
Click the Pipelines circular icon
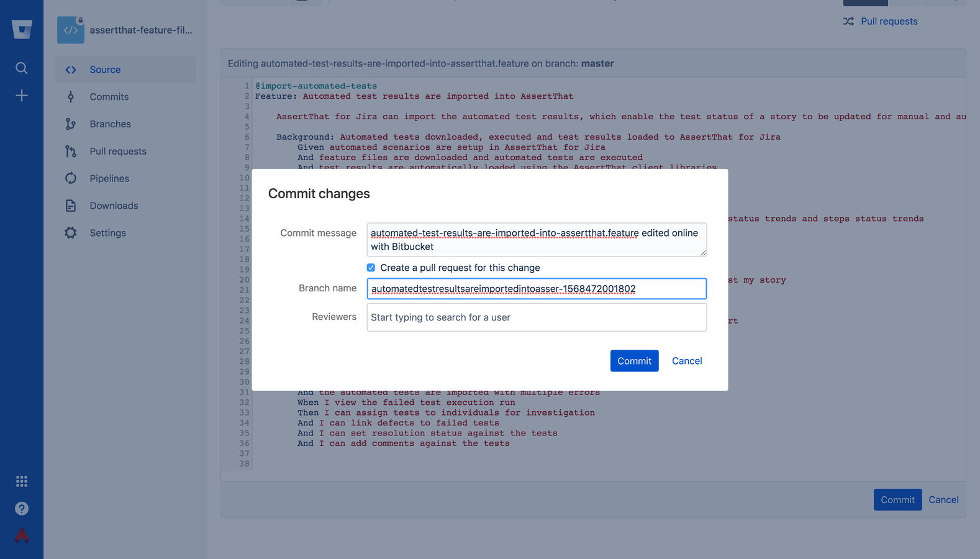[x=71, y=178]
